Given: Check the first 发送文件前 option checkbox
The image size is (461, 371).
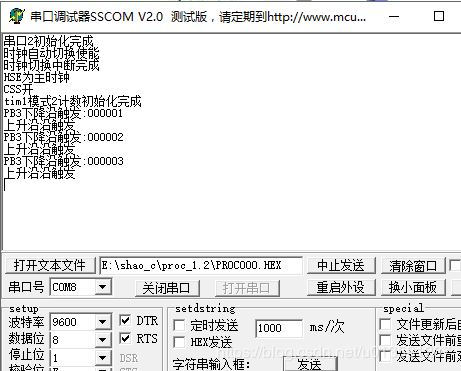Looking at the screenshot, I should tap(385, 341).
